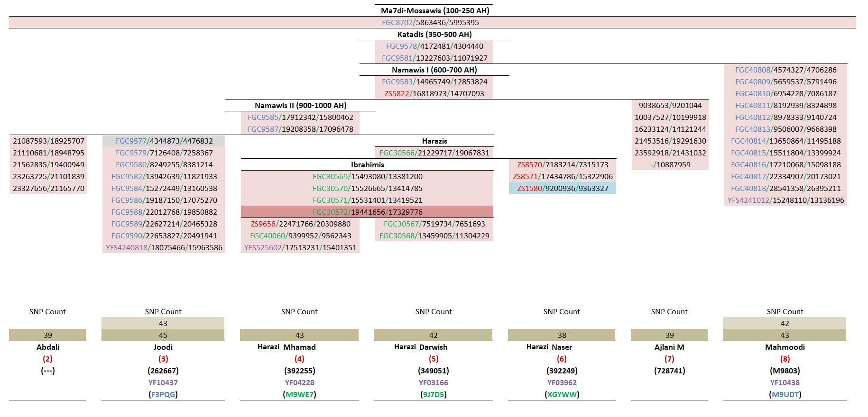This screenshot has height=417, width=868.
Task: Select the Mahmoodi column name
Action: click(785, 347)
